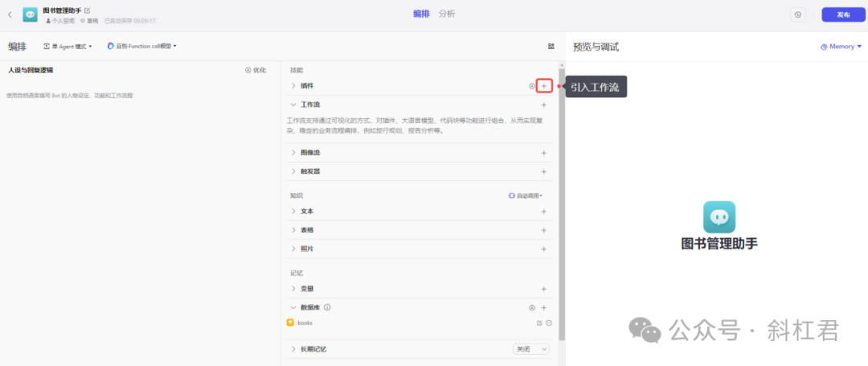Viewport: 868px width, 366px height.
Task: Collapse the 工作流 section
Action: point(293,105)
